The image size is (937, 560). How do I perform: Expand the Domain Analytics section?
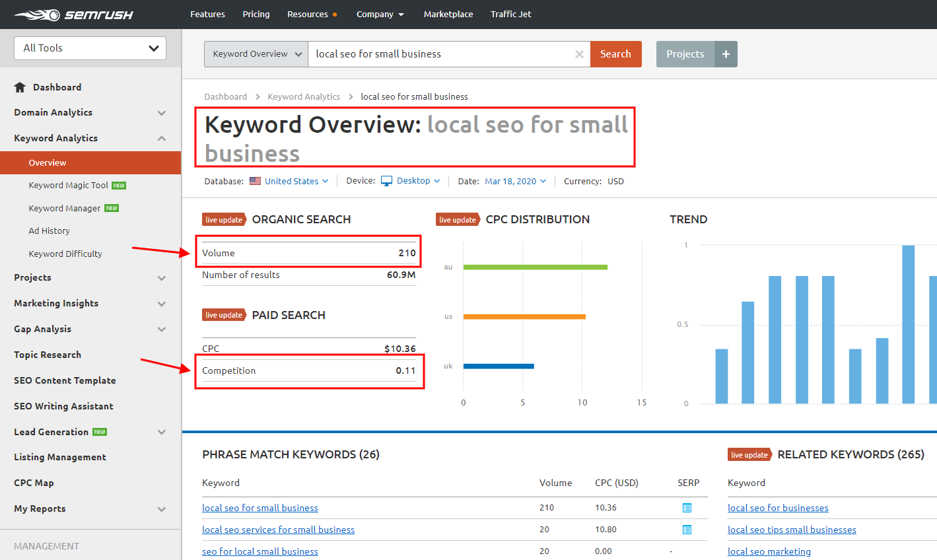162,113
